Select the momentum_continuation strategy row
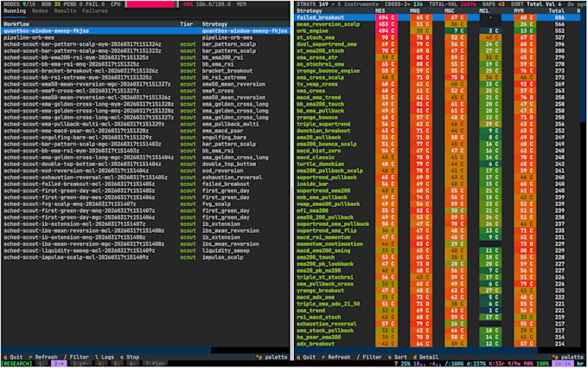This screenshot has height=368, width=588. tap(438, 243)
